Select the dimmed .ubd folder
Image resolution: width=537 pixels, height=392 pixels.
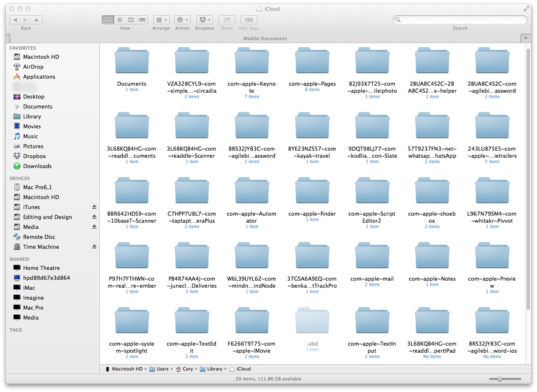[312, 321]
